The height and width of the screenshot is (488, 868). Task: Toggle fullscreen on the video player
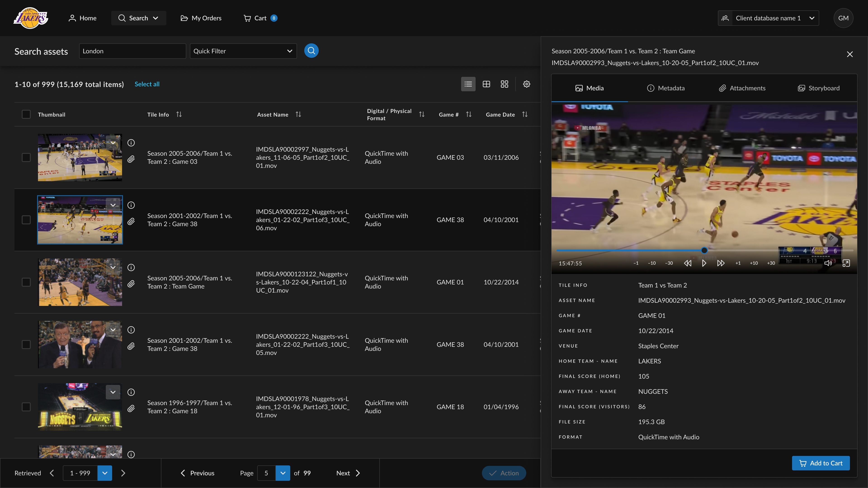point(846,263)
